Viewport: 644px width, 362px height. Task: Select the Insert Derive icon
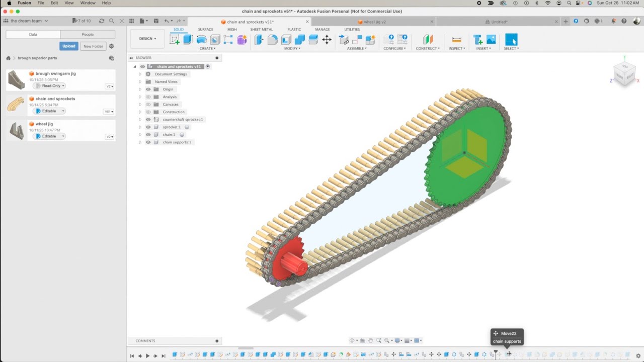click(x=477, y=40)
